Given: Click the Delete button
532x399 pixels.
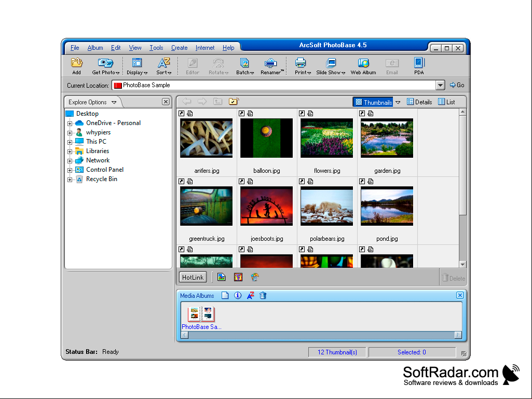Looking at the screenshot, I should (x=453, y=278).
